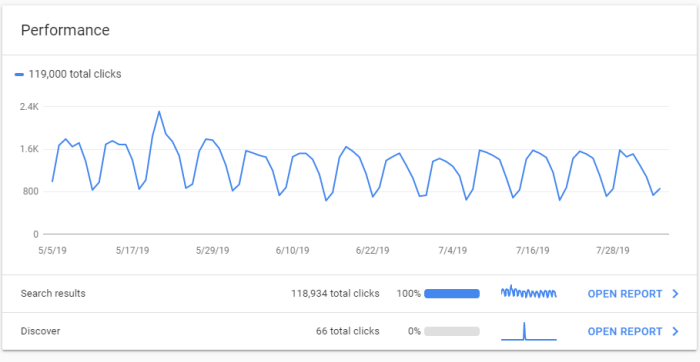
Task: Click the chevron arrow beside Discover report
Action: click(x=675, y=331)
